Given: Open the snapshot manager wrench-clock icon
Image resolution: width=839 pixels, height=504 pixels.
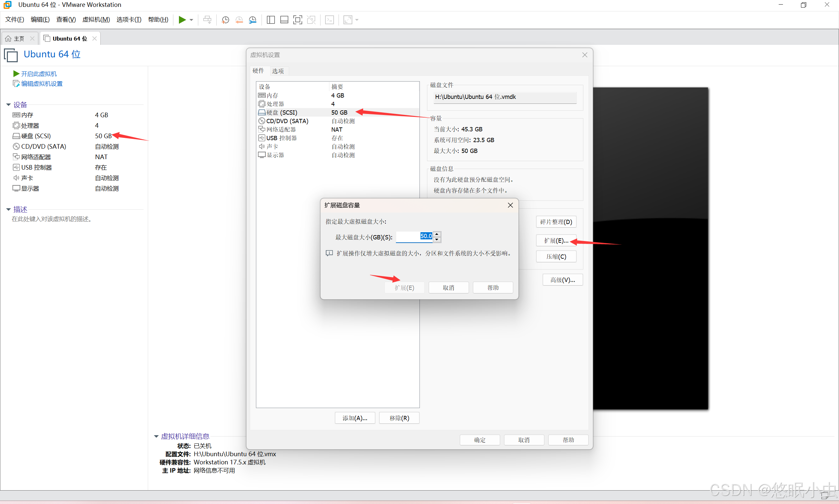Looking at the screenshot, I should click(252, 20).
